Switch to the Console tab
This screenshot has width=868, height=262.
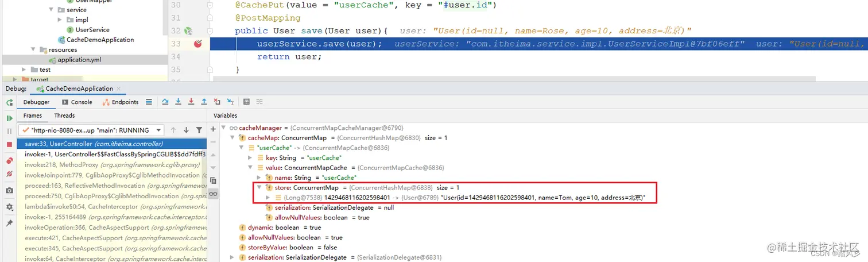pyautogui.click(x=76, y=102)
